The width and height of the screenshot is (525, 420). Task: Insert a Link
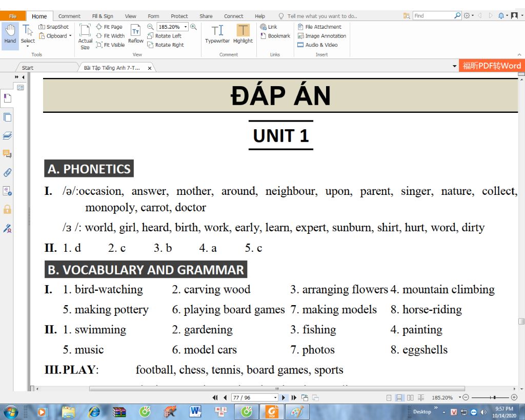click(269, 27)
